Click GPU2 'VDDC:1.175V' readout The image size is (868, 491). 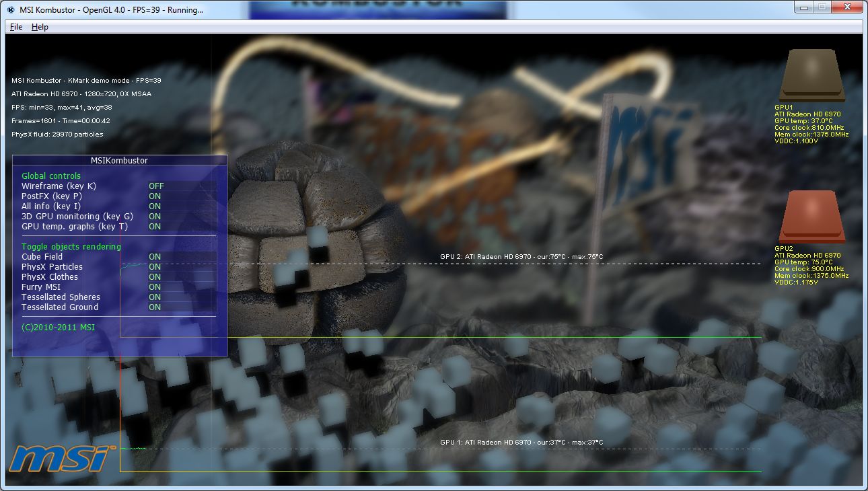click(797, 282)
